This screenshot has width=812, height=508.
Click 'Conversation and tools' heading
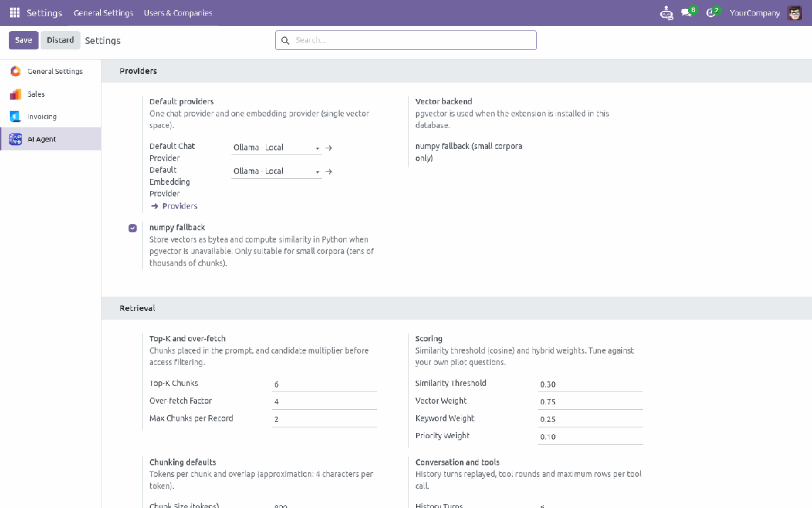457,463
